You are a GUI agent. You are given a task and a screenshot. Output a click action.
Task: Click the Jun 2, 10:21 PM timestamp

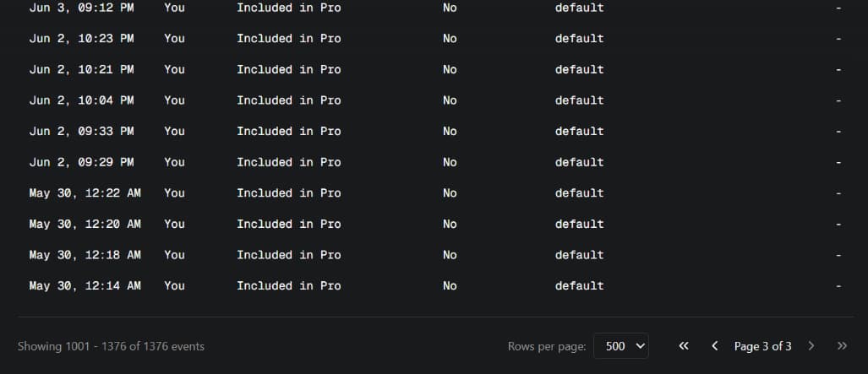pyautogui.click(x=81, y=70)
